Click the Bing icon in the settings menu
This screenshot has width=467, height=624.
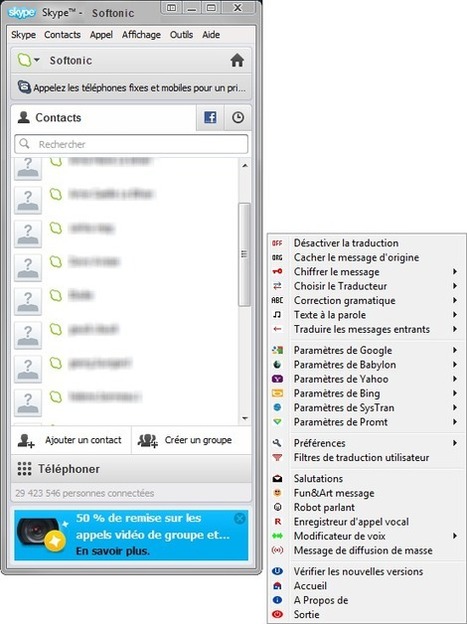click(x=277, y=393)
